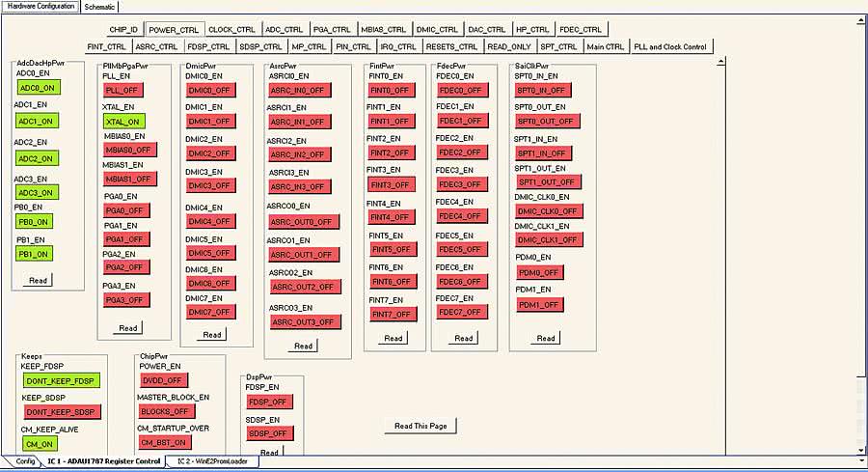
Task: Switch to the PGA_CTRL tab
Action: coord(332,30)
